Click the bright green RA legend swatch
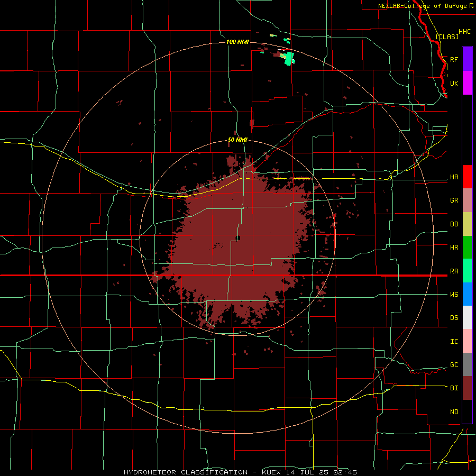Screen dimensions: 476x476 coord(467,271)
